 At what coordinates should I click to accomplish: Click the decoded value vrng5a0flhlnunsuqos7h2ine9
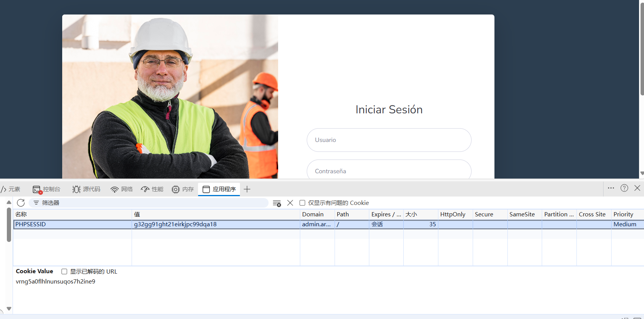[x=56, y=282]
